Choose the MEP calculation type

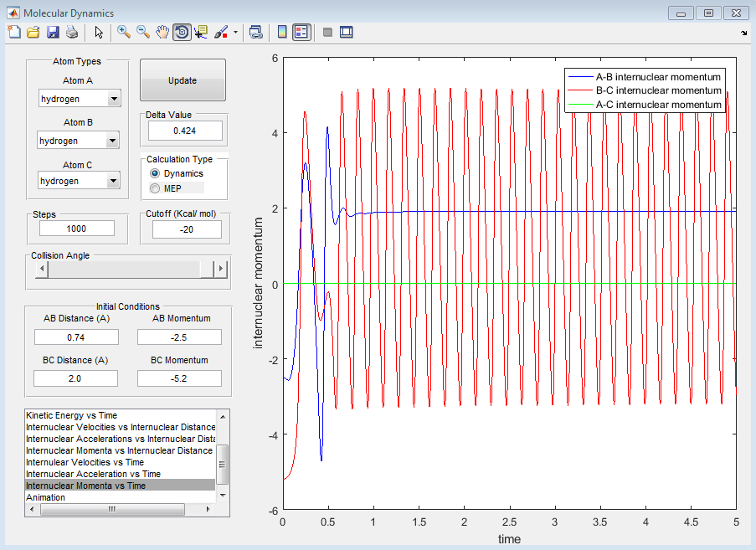pos(154,188)
